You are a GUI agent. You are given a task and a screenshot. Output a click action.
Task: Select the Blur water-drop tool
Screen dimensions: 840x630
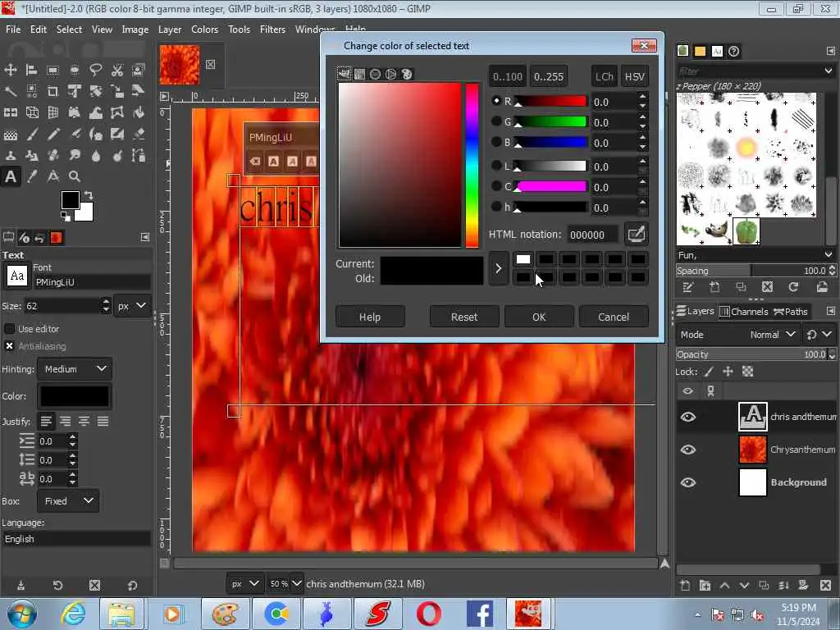tap(96, 155)
